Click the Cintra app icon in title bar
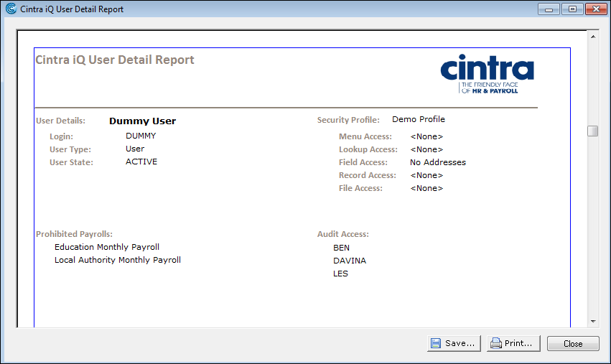This screenshot has height=364, width=611. [x=11, y=9]
